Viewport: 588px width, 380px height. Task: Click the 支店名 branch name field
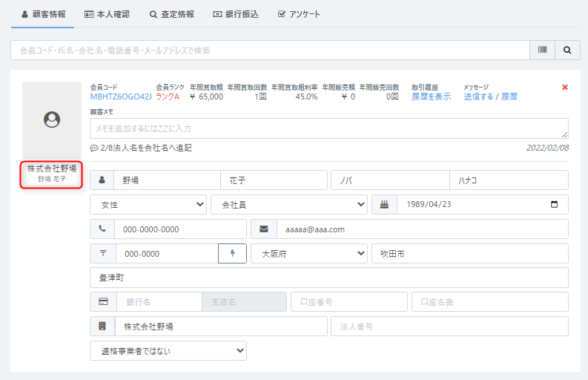pos(244,302)
